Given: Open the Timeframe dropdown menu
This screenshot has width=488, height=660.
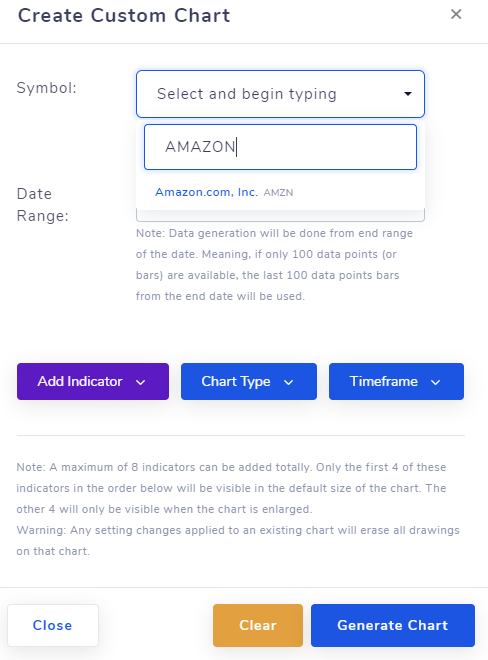Looking at the screenshot, I should tap(397, 381).
